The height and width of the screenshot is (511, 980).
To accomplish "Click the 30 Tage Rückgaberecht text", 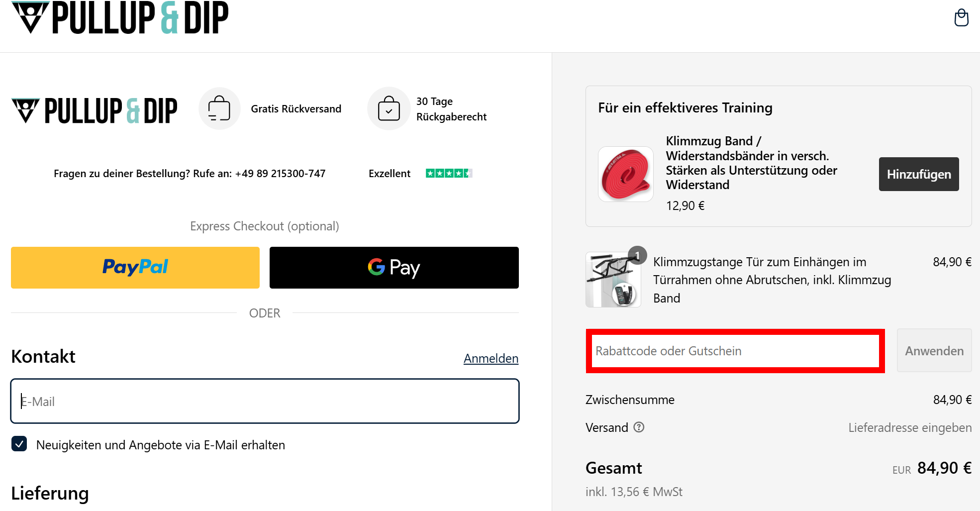I will [x=451, y=109].
